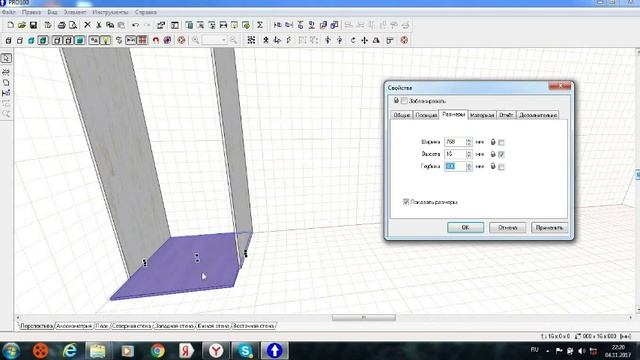
Task: Switch to План view tab
Action: click(x=102, y=326)
